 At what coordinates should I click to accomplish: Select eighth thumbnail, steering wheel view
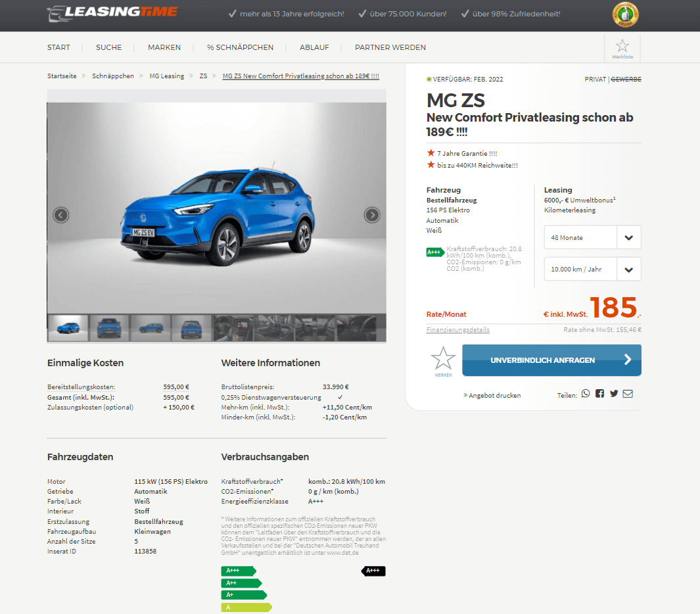click(356, 328)
